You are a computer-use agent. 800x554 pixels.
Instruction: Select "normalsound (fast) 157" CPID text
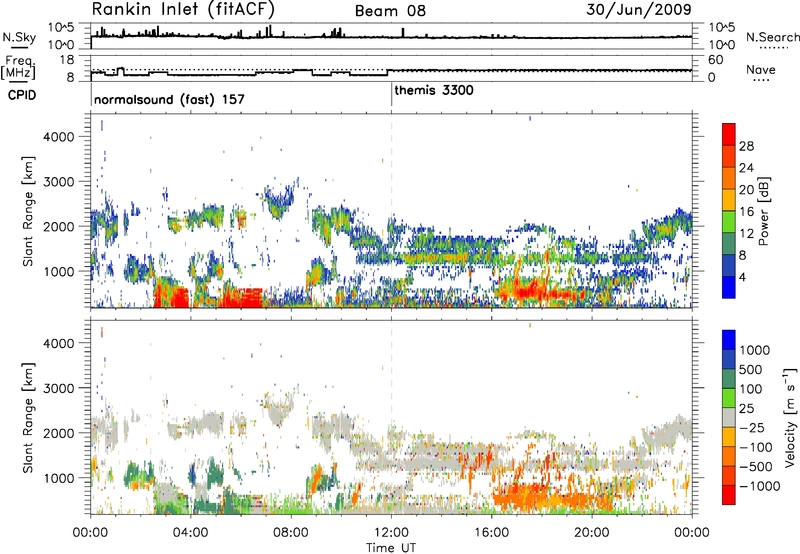point(169,99)
